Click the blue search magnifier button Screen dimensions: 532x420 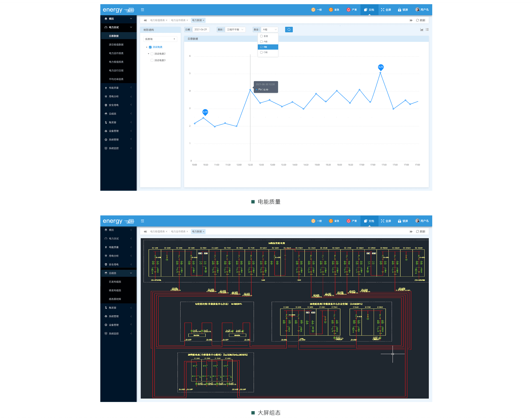[289, 30]
